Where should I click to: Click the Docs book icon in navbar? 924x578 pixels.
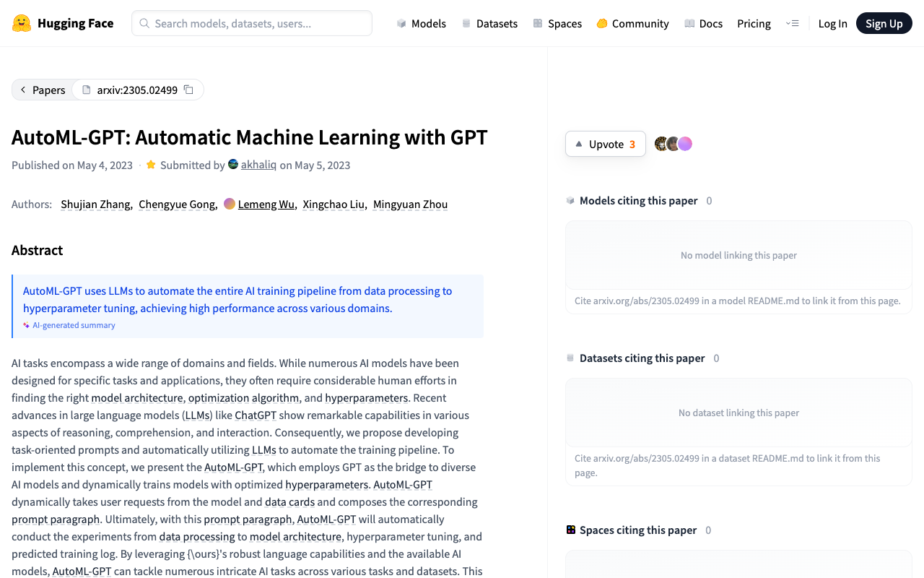689,23
